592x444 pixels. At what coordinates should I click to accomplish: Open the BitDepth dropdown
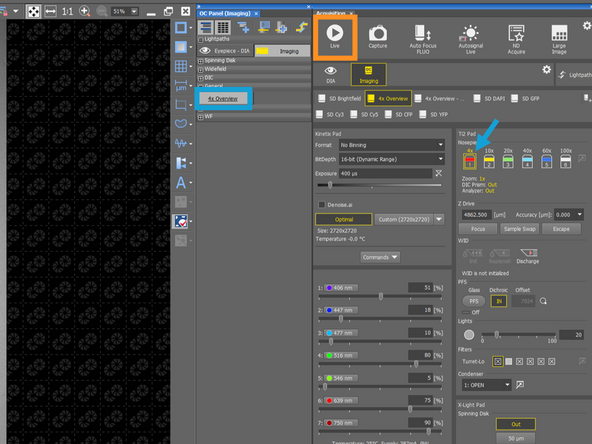point(392,159)
